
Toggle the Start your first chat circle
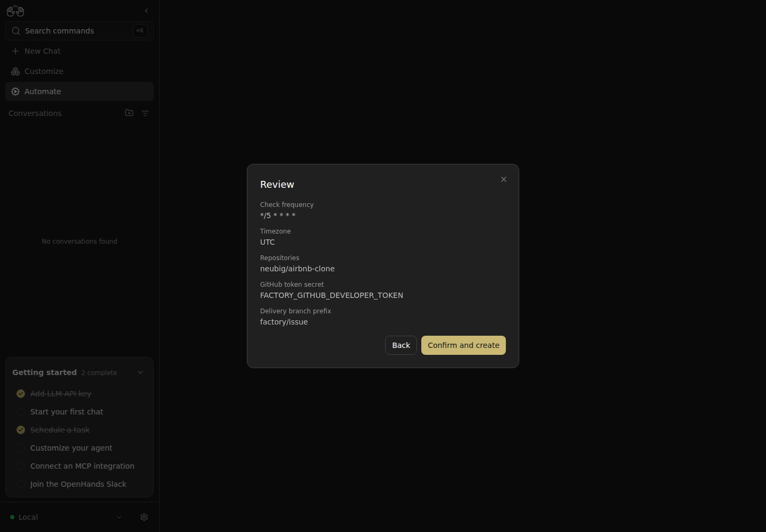pos(21,412)
